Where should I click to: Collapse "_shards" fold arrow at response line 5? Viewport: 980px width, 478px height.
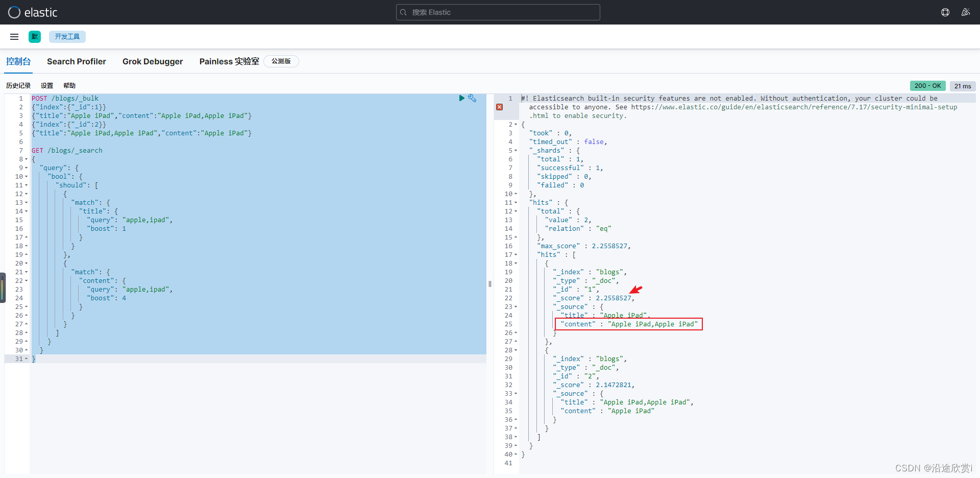(516, 151)
